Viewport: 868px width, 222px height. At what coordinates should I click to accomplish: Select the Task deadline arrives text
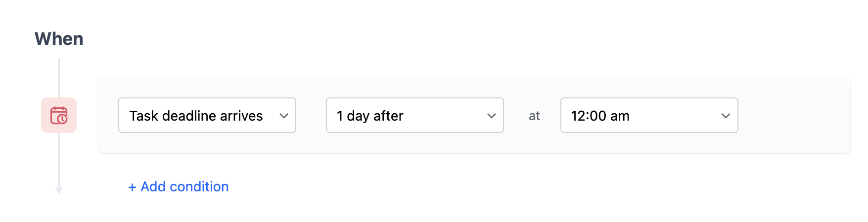pyautogui.click(x=196, y=116)
